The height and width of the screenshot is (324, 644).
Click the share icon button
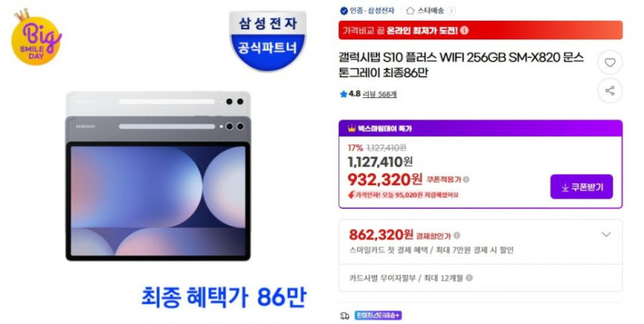click(610, 91)
